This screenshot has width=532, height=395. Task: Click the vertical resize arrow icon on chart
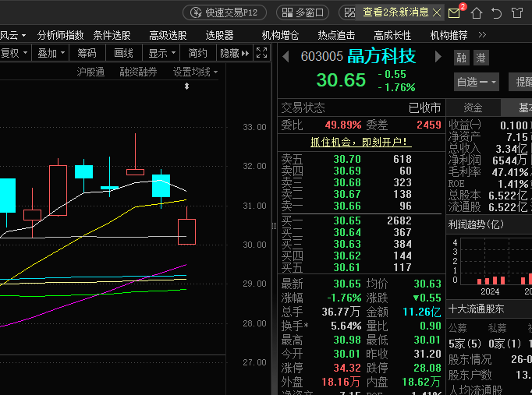[x=186, y=86]
